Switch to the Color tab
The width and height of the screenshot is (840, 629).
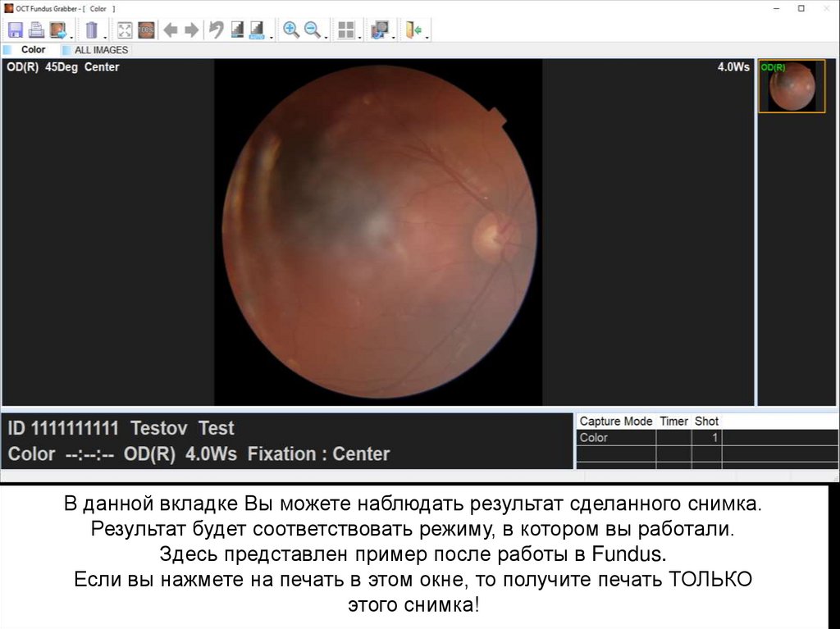tap(34, 50)
